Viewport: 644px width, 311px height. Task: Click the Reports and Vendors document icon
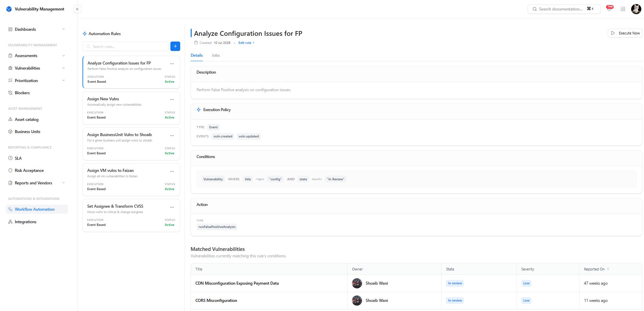pyautogui.click(x=10, y=183)
